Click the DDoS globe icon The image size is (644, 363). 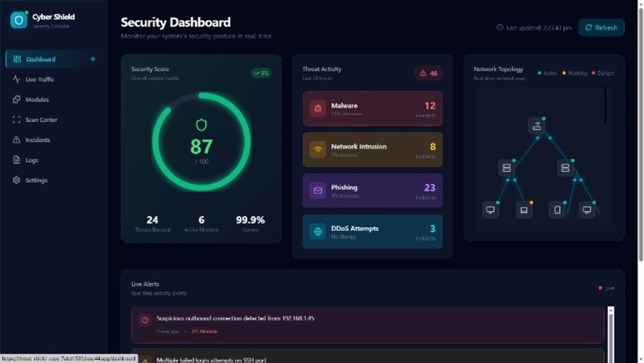click(x=318, y=231)
